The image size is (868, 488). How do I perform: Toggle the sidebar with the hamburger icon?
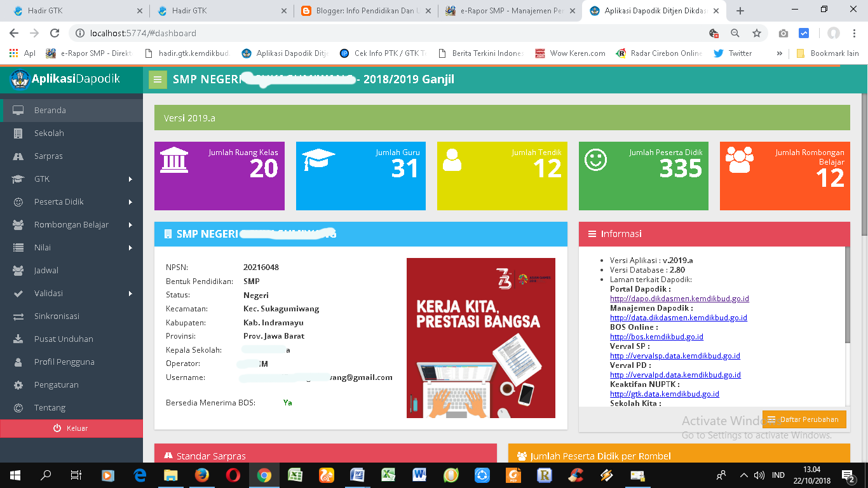coord(157,80)
